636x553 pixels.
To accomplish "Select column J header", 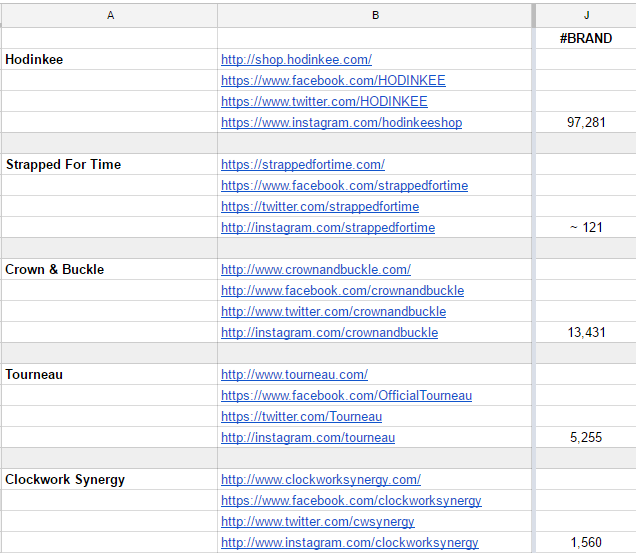I will pyautogui.click(x=587, y=14).
